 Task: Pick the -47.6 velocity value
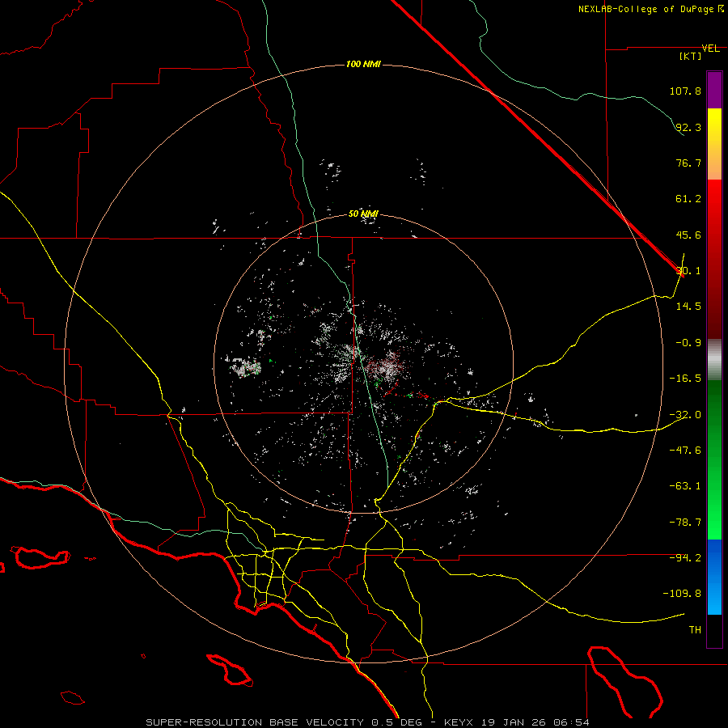click(x=685, y=451)
